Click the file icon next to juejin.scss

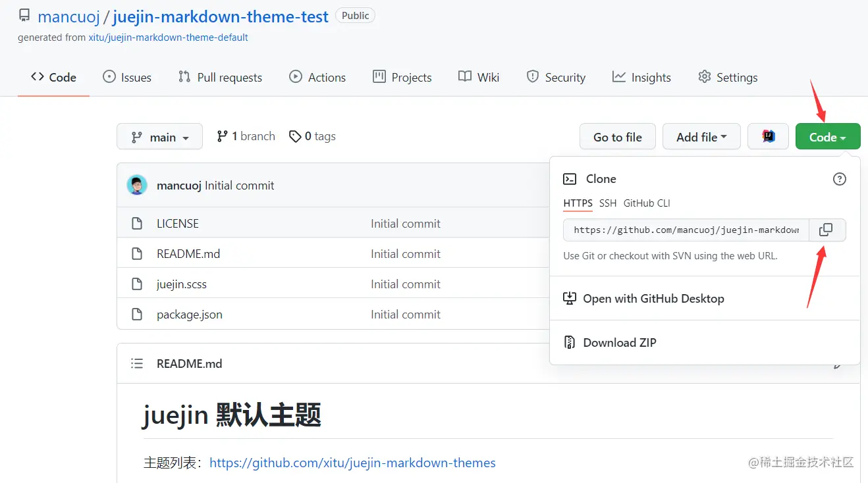click(x=137, y=284)
